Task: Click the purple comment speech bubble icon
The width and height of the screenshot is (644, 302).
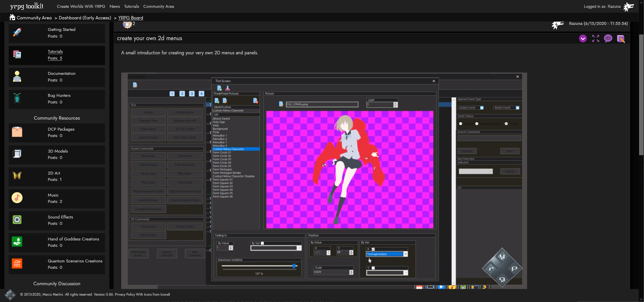Action: click(608, 38)
